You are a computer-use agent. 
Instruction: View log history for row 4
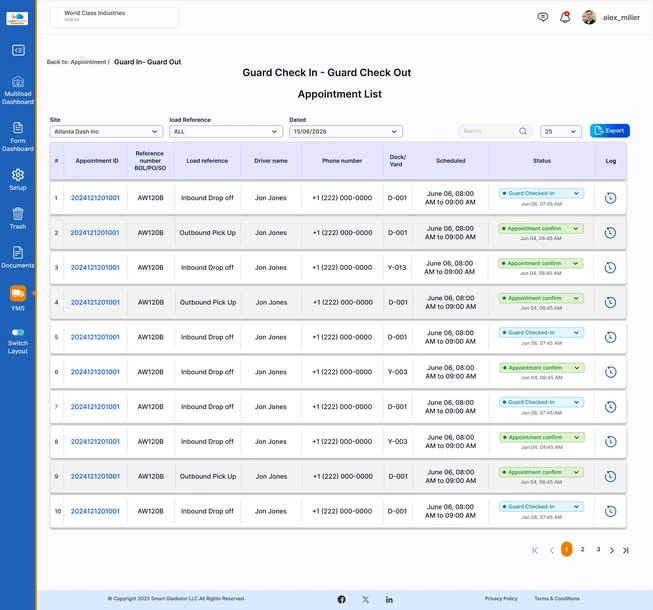tap(610, 302)
